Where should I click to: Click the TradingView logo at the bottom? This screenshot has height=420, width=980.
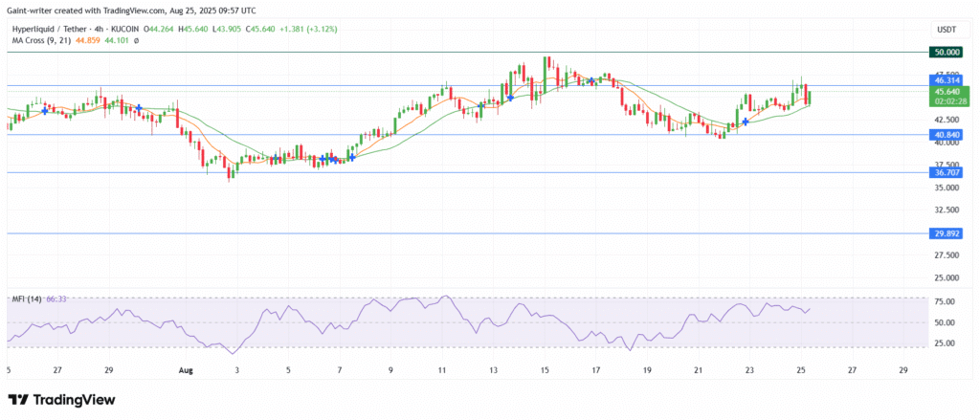pyautogui.click(x=61, y=400)
